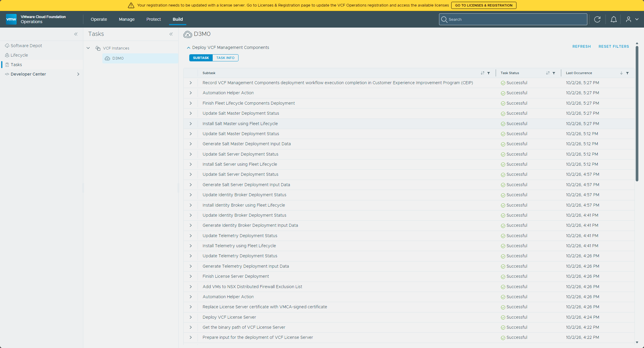
Task: Collapse the Tasks panel with double chevron
Action: [x=171, y=34]
